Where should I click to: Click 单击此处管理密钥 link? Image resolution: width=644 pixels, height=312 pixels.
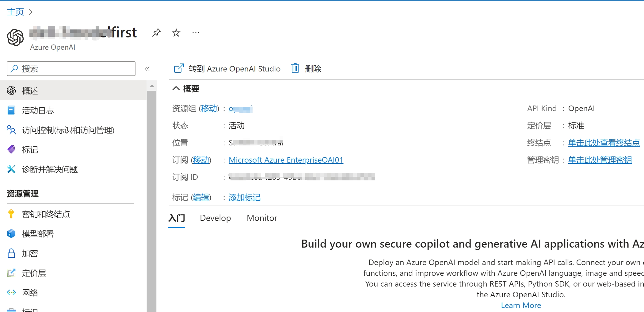600,160
